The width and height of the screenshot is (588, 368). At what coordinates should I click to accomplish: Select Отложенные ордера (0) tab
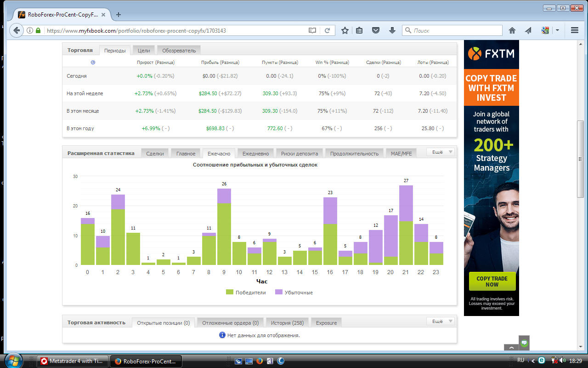pos(231,323)
